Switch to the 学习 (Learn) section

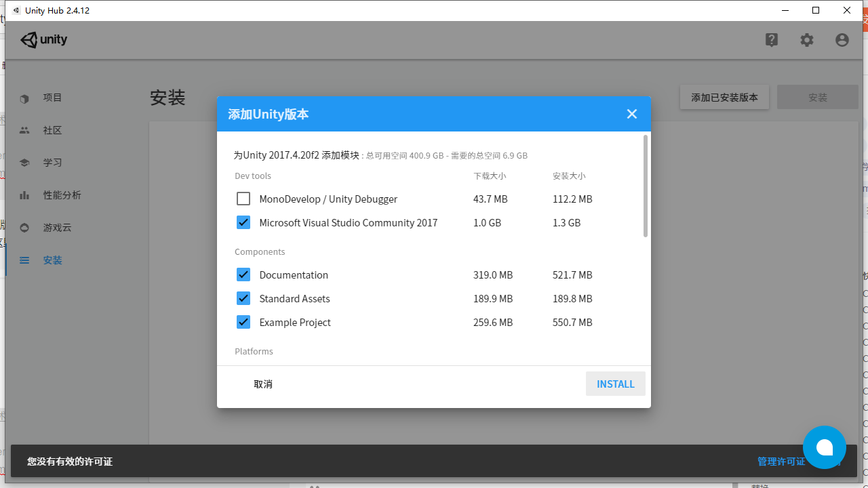click(x=24, y=163)
